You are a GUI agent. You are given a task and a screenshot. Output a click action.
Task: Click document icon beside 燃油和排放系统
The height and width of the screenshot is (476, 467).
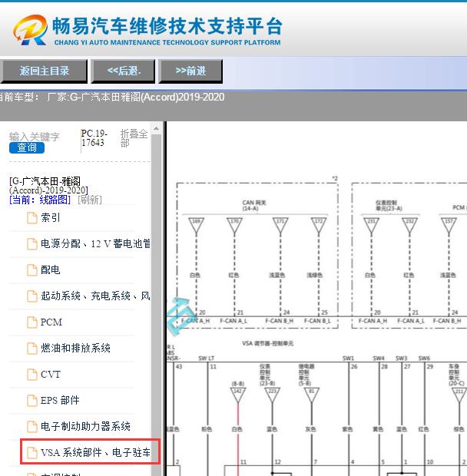pos(32,349)
